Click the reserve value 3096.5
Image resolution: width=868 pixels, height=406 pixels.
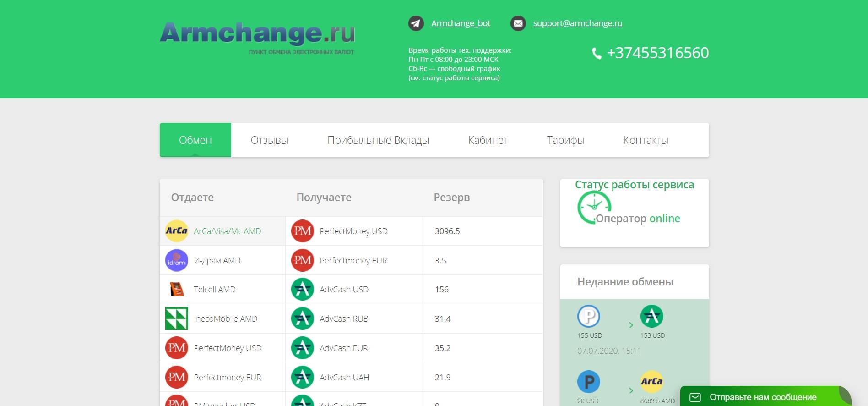447,231
